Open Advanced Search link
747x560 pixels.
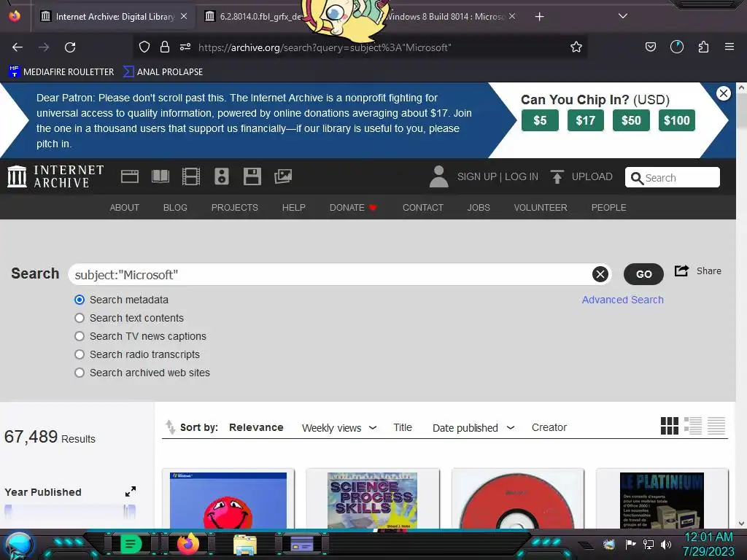[623, 300]
